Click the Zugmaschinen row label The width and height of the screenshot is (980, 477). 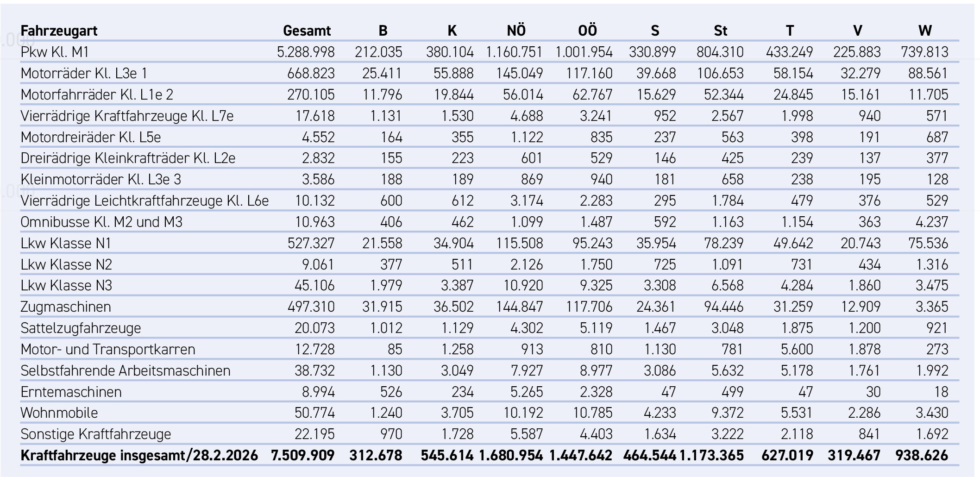pyautogui.click(x=66, y=307)
